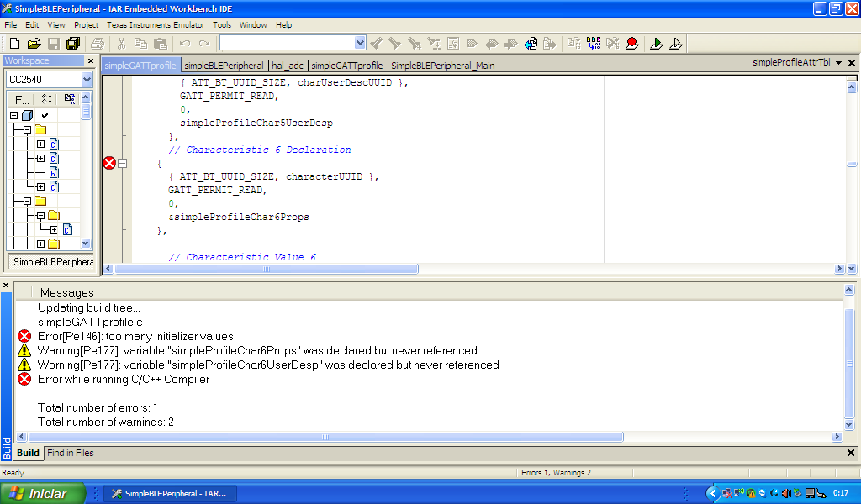Click the editor horizontal scrollbar thumb
The width and height of the screenshot is (861, 504).
267,269
